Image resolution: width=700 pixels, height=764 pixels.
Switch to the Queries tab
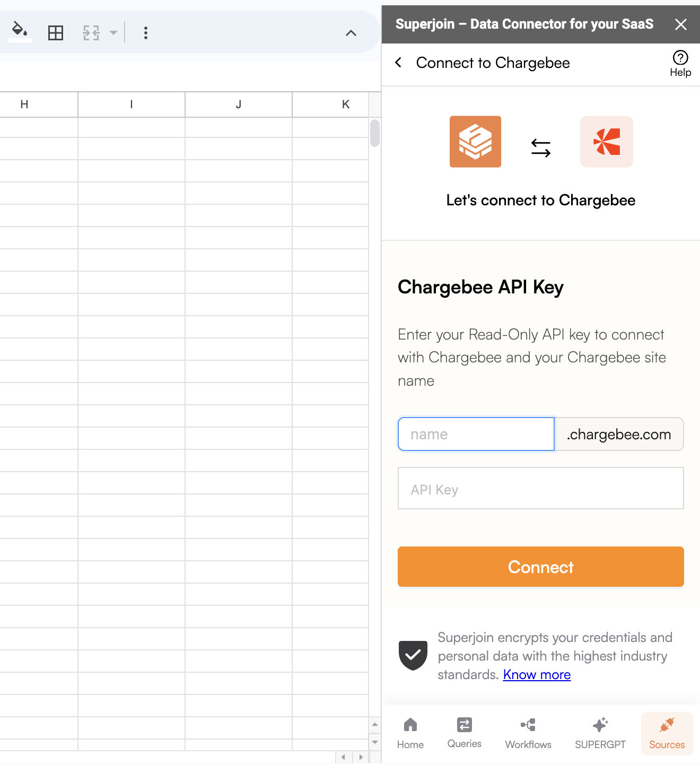point(465,733)
